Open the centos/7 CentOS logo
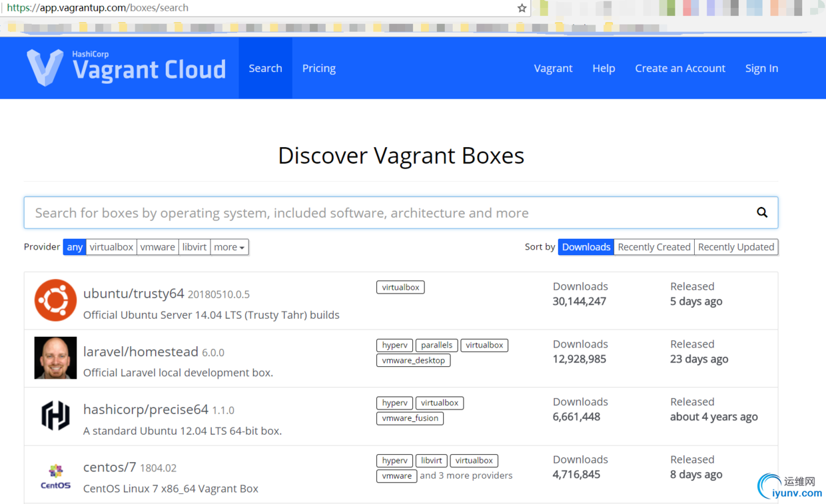Viewport: 826px width, 504px height. point(55,476)
